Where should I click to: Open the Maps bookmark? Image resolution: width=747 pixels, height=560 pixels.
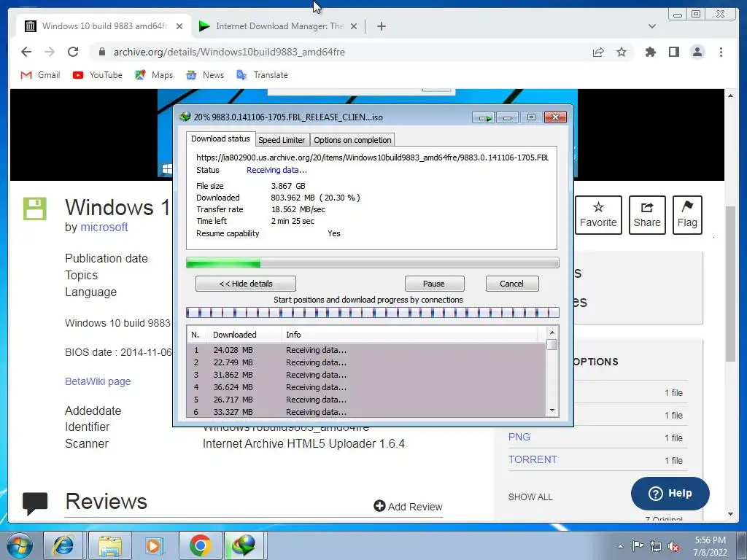(x=154, y=75)
